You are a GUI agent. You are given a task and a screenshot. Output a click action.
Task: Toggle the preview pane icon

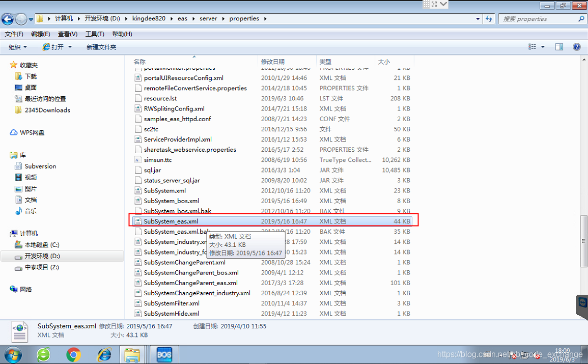[x=559, y=47]
